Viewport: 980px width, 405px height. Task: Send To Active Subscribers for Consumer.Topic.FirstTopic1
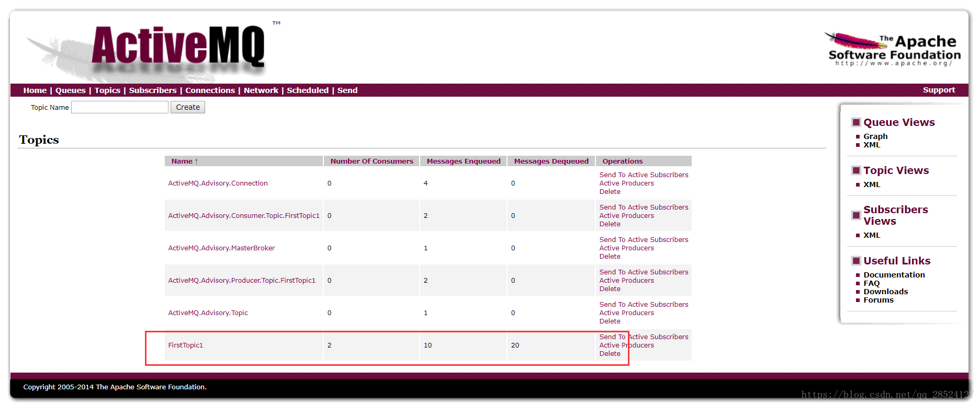pyautogui.click(x=644, y=207)
